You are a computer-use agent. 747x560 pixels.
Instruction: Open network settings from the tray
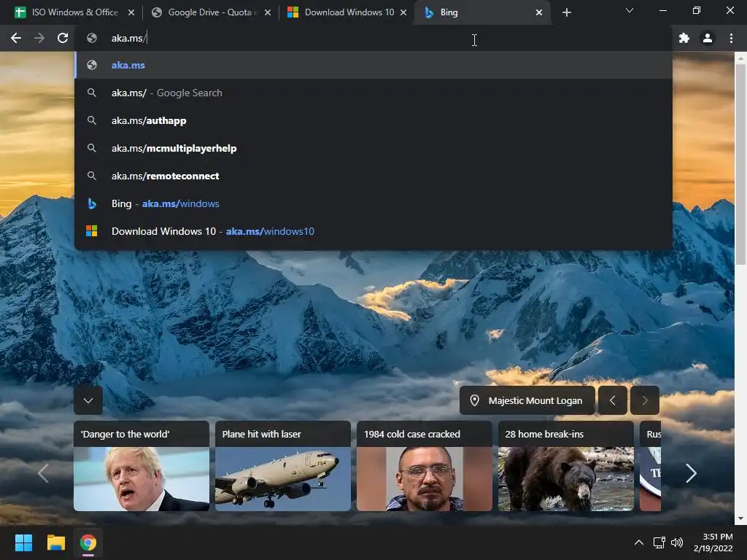pyautogui.click(x=659, y=542)
